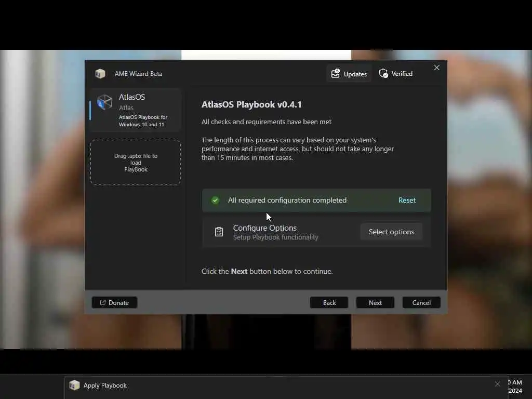The height and width of the screenshot is (399, 532).
Task: Select the AtlasOS playbook entry in sidebar
Action: 136,110
